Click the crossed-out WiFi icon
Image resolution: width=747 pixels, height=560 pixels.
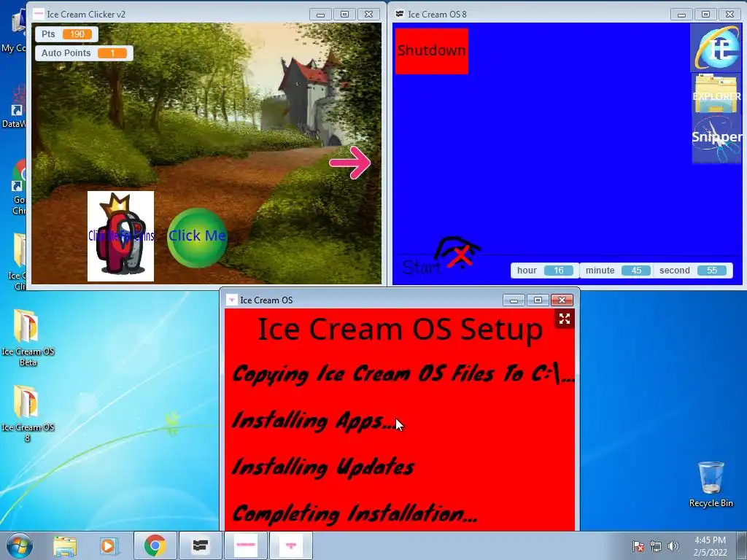458,253
